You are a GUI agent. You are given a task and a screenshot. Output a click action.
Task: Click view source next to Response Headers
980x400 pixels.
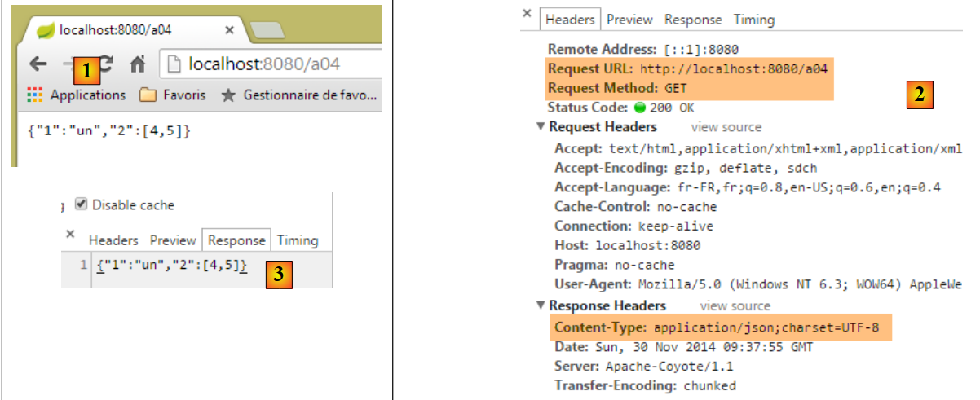pyautogui.click(x=735, y=306)
